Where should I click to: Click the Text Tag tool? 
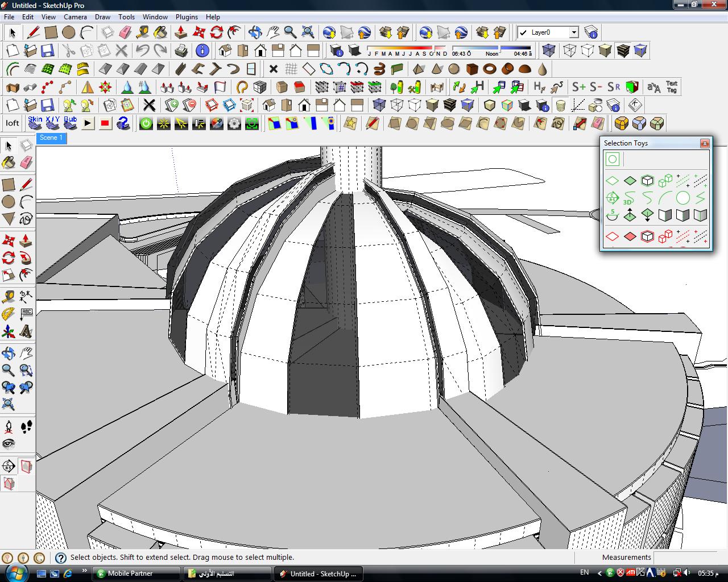coord(672,87)
